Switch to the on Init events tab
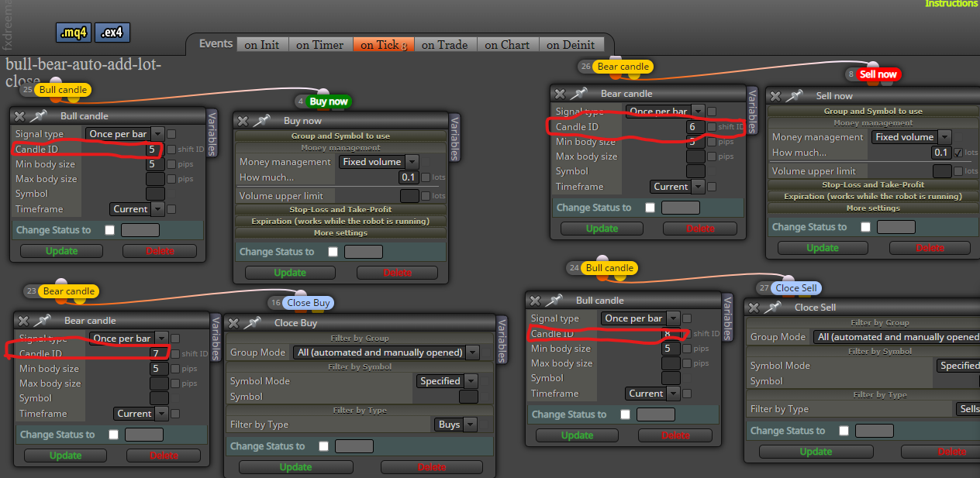Screen dimensions: 980x478 pyautogui.click(x=262, y=45)
